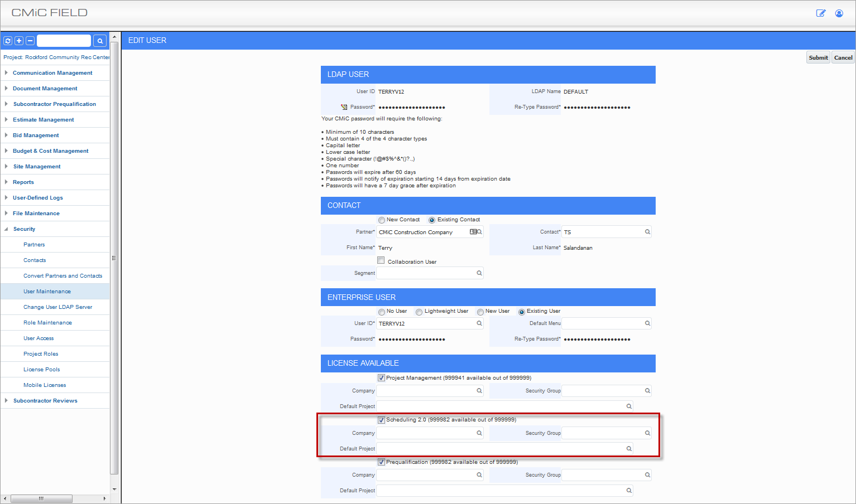Screen dimensions: 856x504
Task: Expand Subcontractor Prequalification tree node
Action: tap(6, 104)
